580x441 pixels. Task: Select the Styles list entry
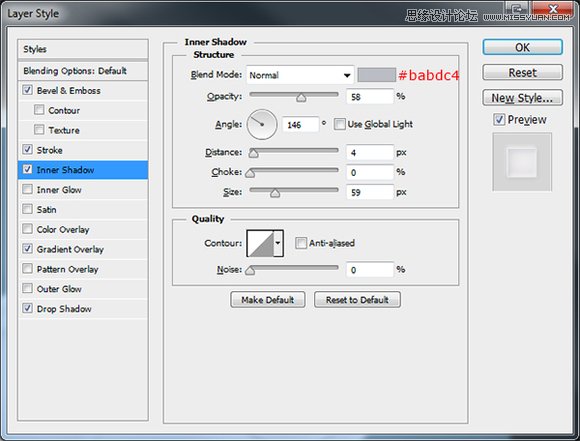coord(83,49)
